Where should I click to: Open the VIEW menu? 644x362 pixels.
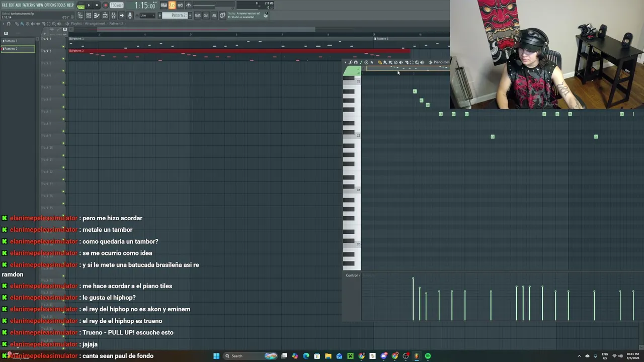tap(40, 5)
